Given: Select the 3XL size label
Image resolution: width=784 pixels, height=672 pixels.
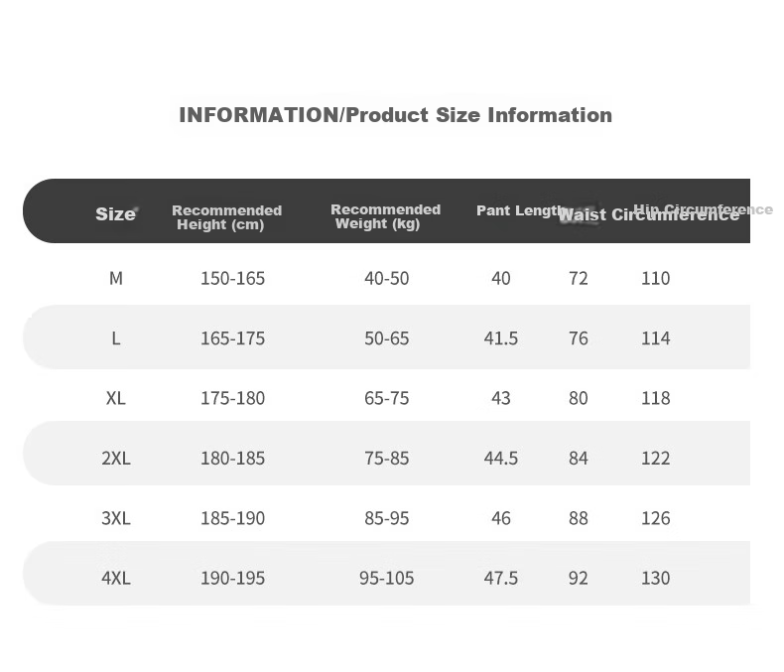Looking at the screenshot, I should tap(116, 518).
